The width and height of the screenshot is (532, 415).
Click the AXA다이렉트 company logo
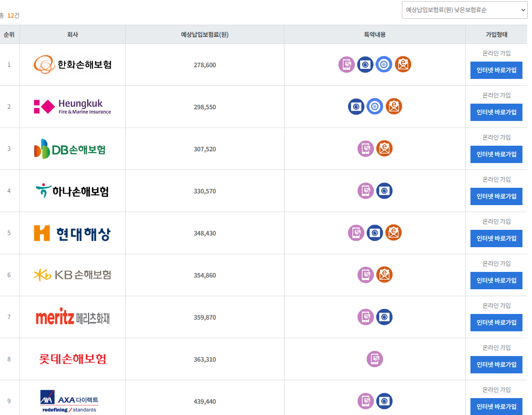point(70,401)
